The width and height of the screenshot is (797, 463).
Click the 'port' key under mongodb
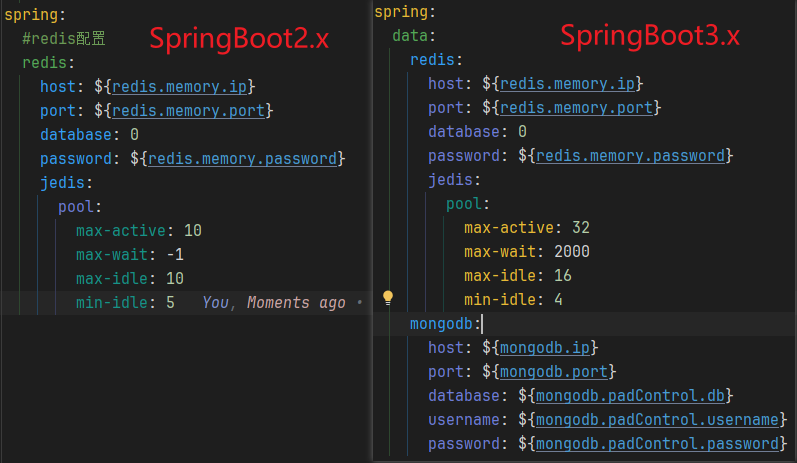coord(446,372)
